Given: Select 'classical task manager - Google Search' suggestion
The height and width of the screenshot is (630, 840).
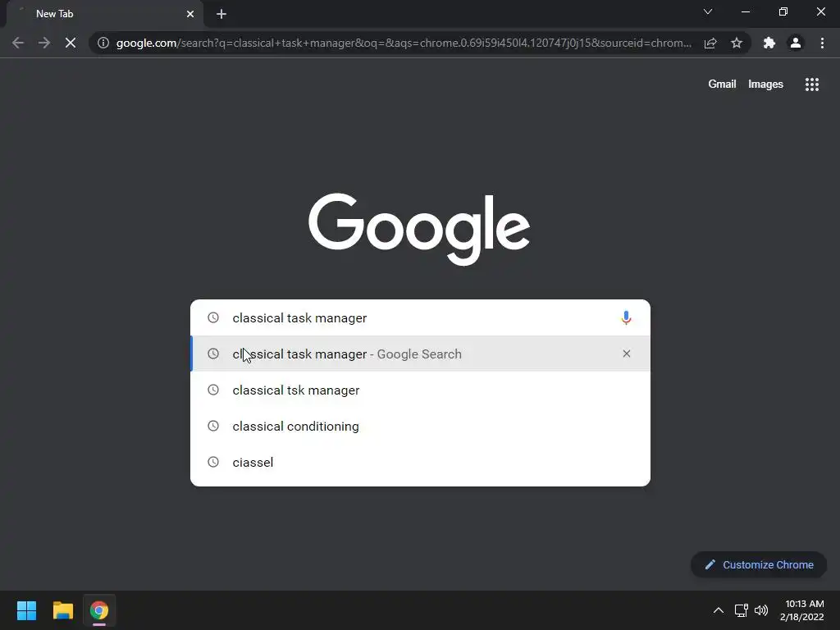Looking at the screenshot, I should tap(421, 354).
